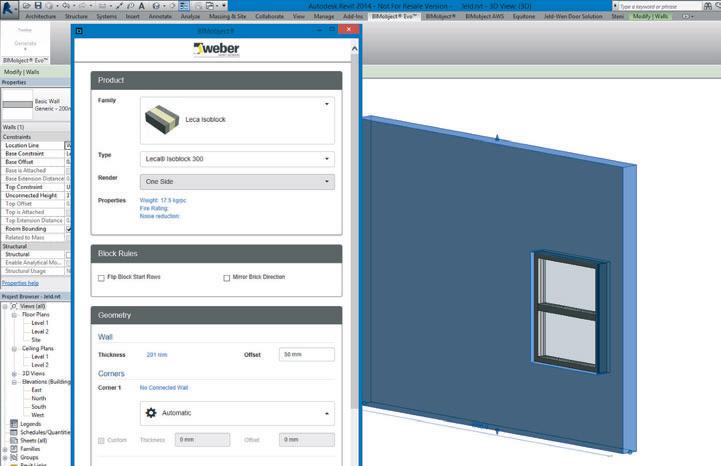
Task: Click the corner Thickness 0 mm field
Action: (202, 440)
